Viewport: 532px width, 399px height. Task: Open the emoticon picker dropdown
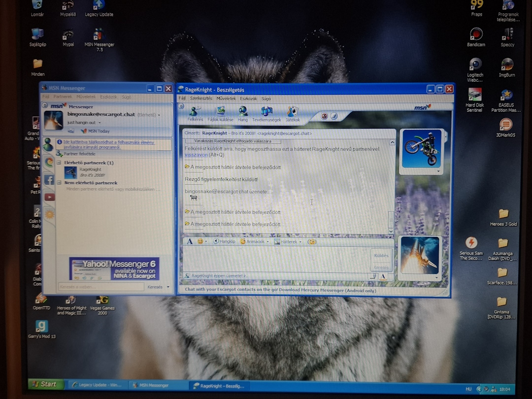click(206, 241)
